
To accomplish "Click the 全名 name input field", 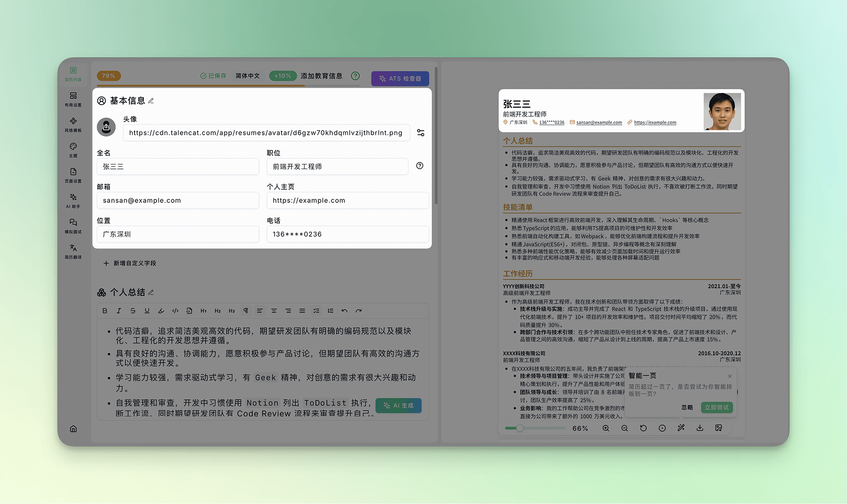I will (x=178, y=167).
